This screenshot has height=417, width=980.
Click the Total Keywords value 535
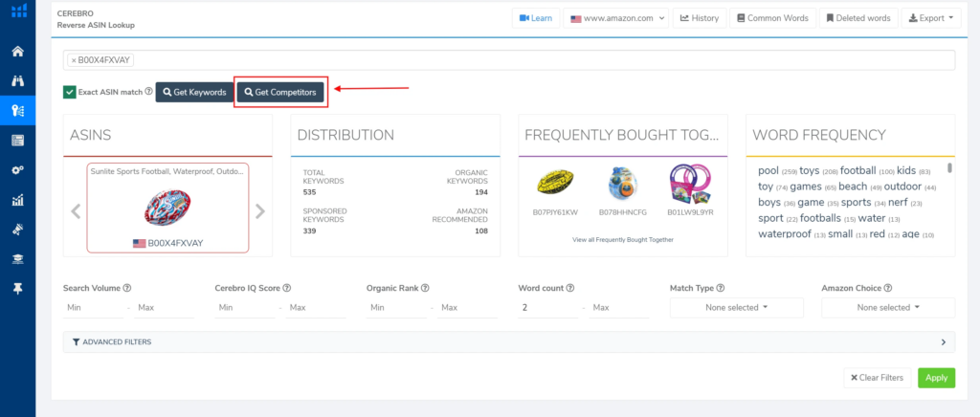click(310, 193)
